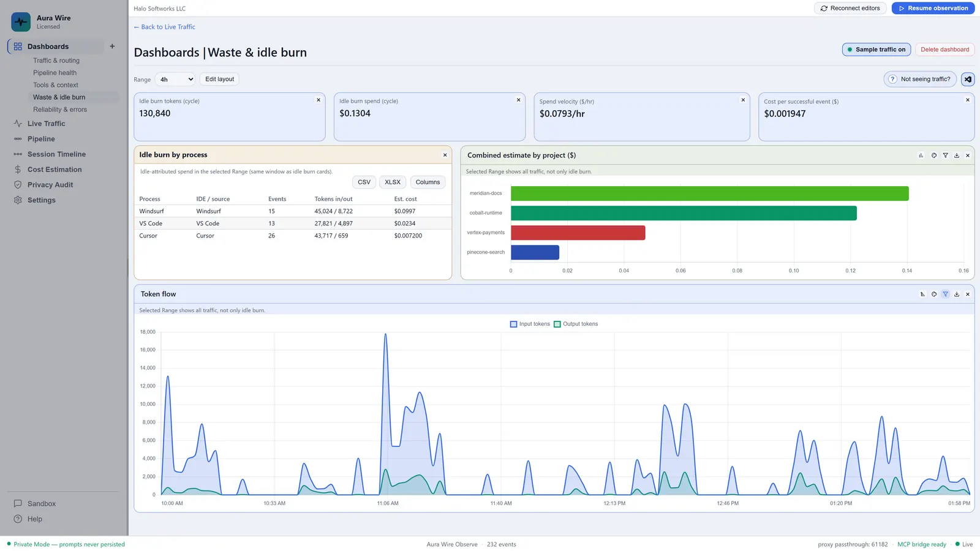980x551 pixels.
Task: Open color palette for Token flow chart
Action: tap(934, 294)
